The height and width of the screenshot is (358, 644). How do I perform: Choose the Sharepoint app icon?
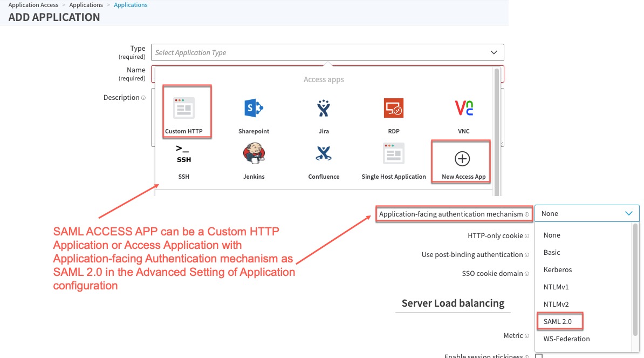click(254, 109)
